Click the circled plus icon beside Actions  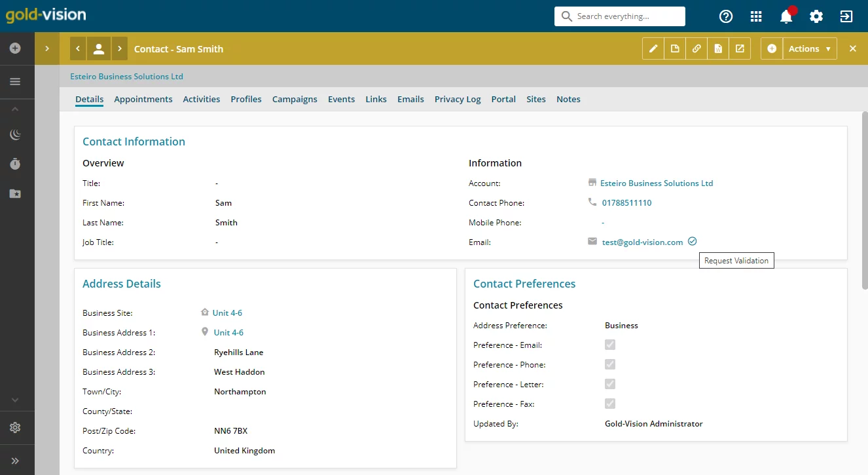coord(772,48)
